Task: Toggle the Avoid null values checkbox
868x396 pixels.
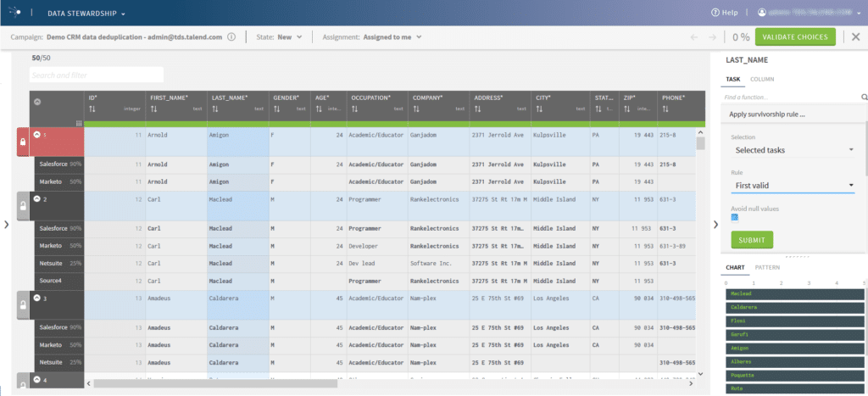Action: (x=736, y=219)
